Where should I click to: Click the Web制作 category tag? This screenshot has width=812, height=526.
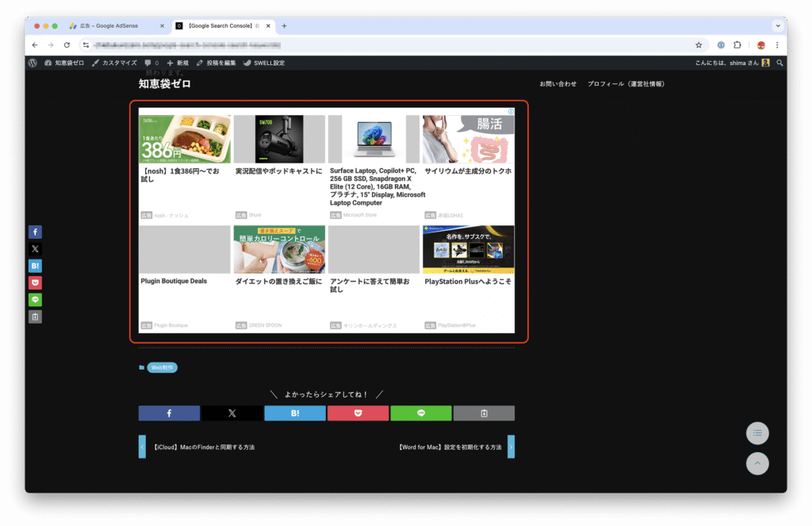pyautogui.click(x=162, y=367)
